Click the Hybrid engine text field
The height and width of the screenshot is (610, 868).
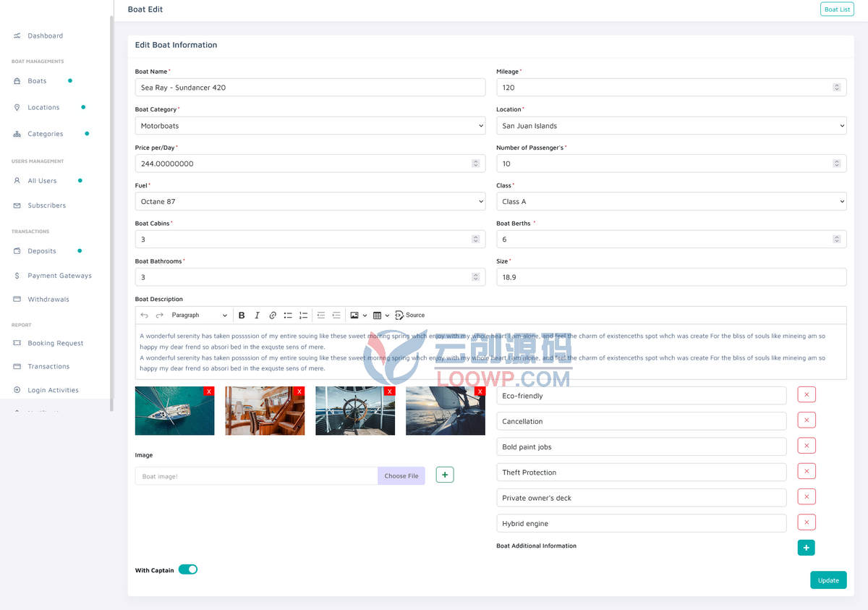click(641, 523)
